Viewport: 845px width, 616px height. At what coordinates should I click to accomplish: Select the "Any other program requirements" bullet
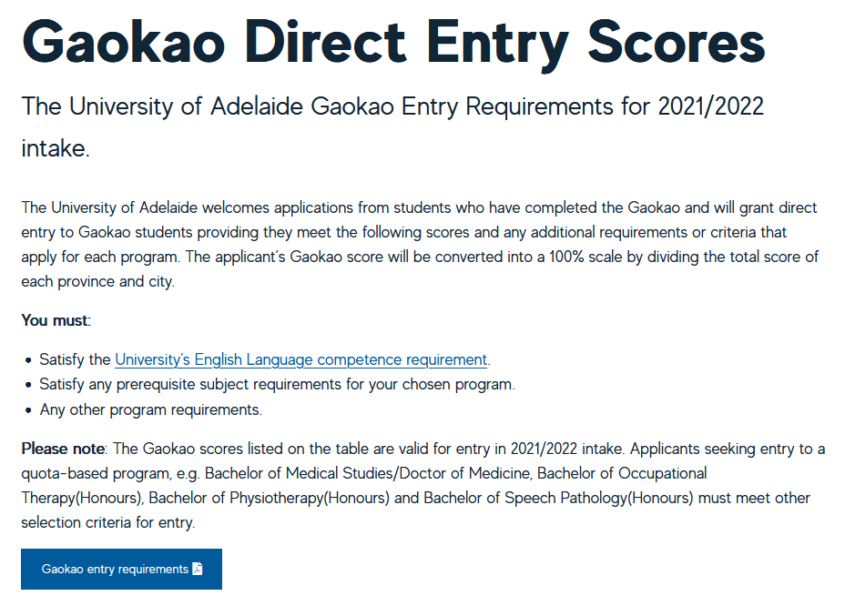pyautogui.click(x=151, y=409)
